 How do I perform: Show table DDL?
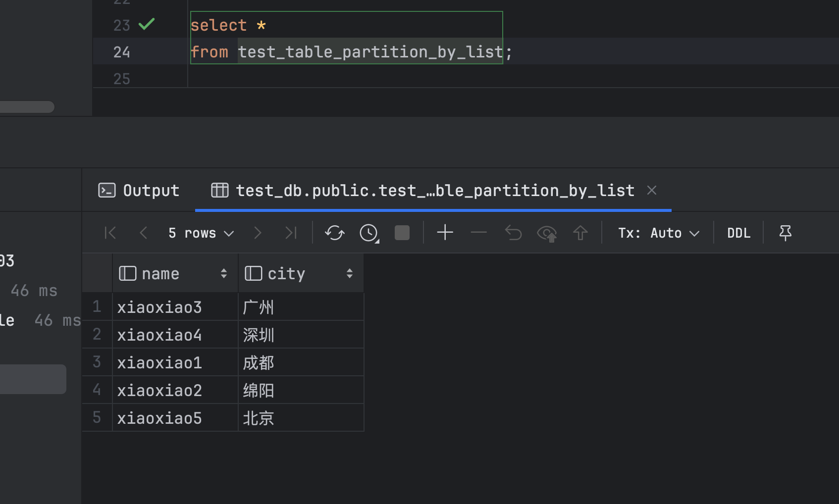coord(738,233)
